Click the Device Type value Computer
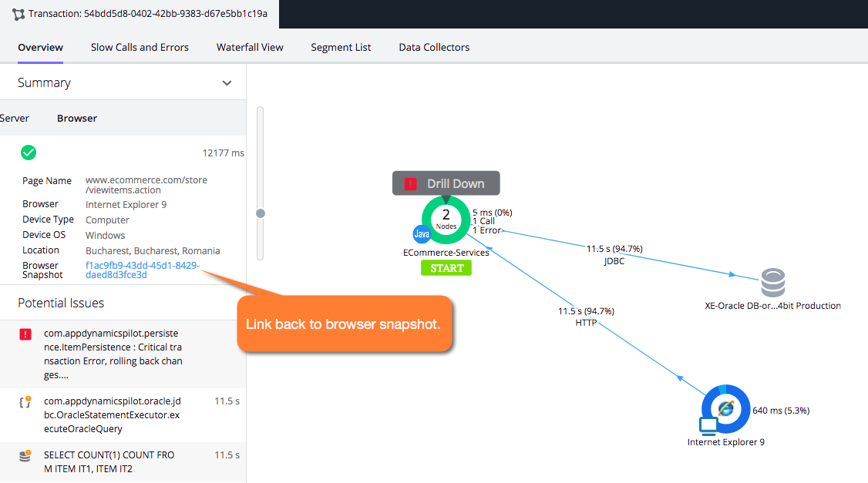 tap(107, 220)
